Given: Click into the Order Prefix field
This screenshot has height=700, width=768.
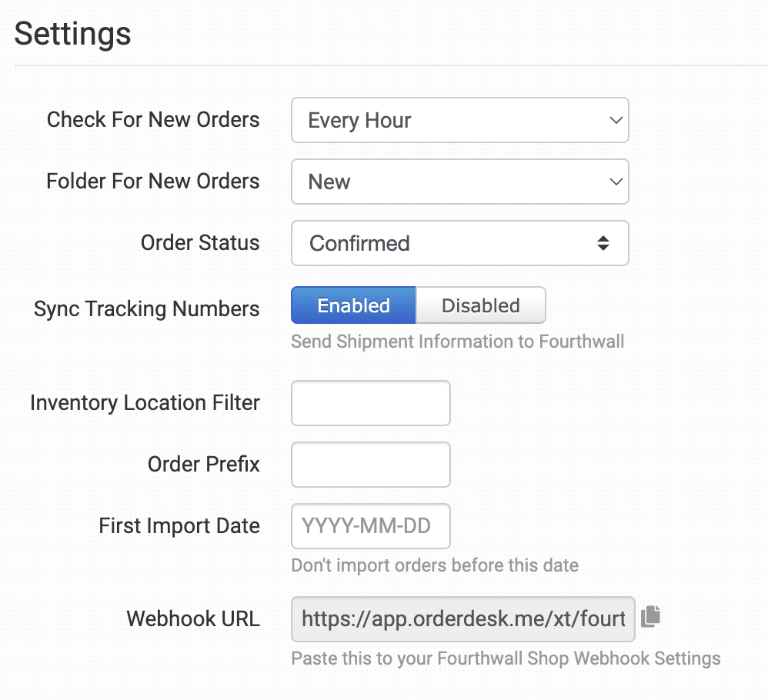Looking at the screenshot, I should tap(371, 465).
